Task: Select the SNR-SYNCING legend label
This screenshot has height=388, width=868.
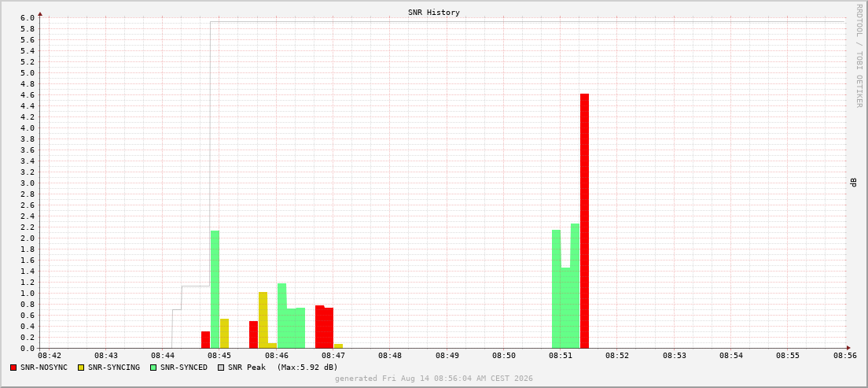Action: [114, 367]
